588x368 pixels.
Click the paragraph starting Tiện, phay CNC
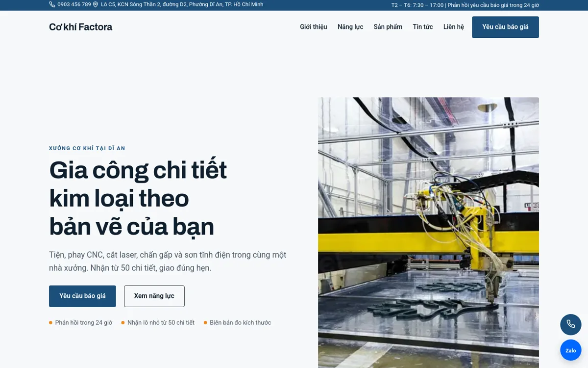pos(168,262)
